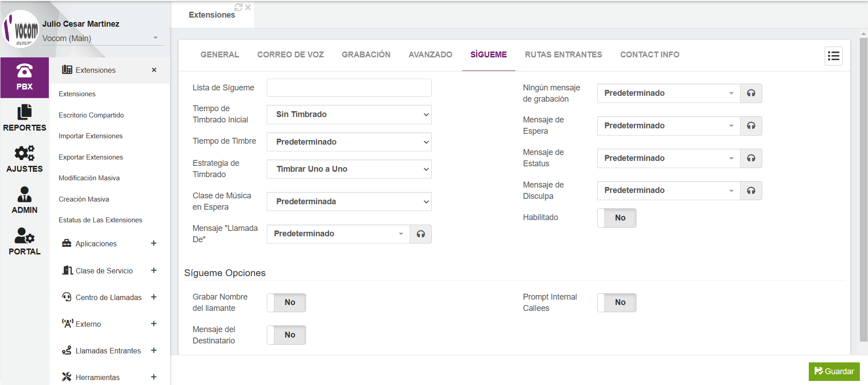
Task: Open Tiempo de Timbrado Inicial dropdown
Action: (349, 114)
